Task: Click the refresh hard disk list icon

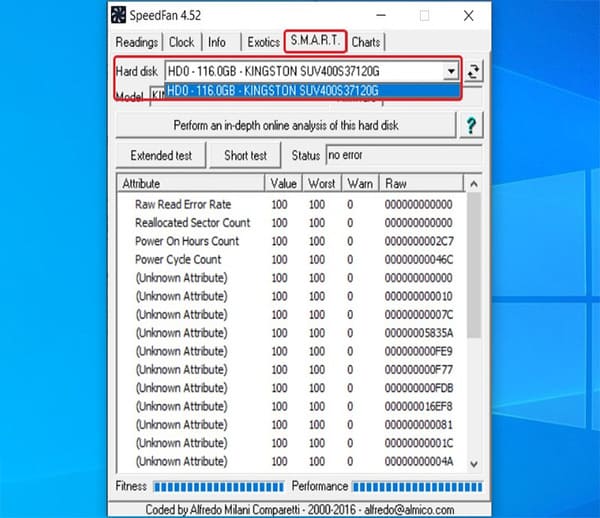Action: pos(473,72)
